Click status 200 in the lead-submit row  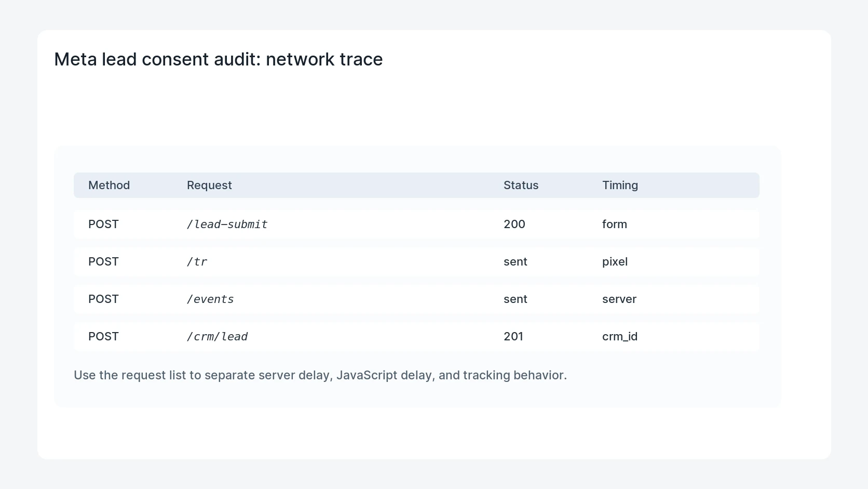pyautogui.click(x=514, y=224)
